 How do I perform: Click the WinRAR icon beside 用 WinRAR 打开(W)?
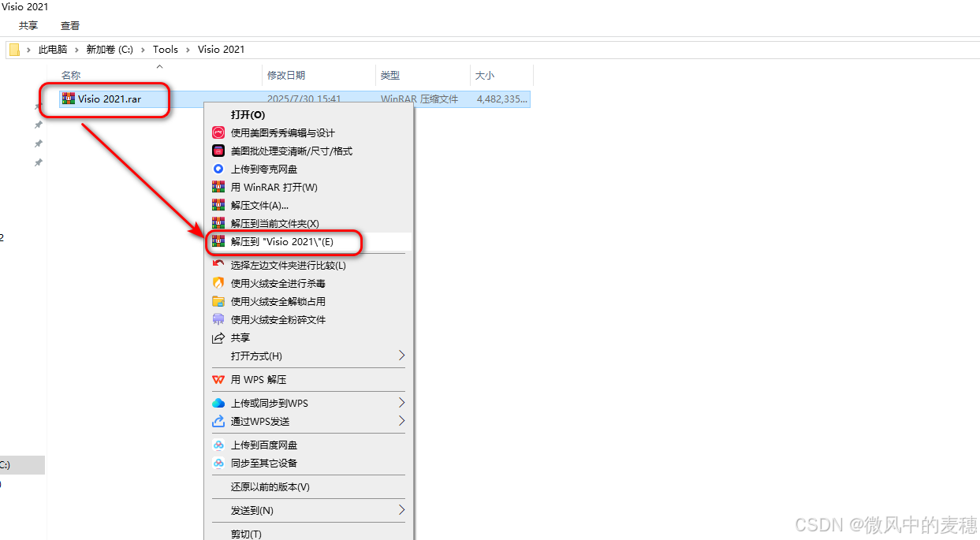(x=218, y=187)
